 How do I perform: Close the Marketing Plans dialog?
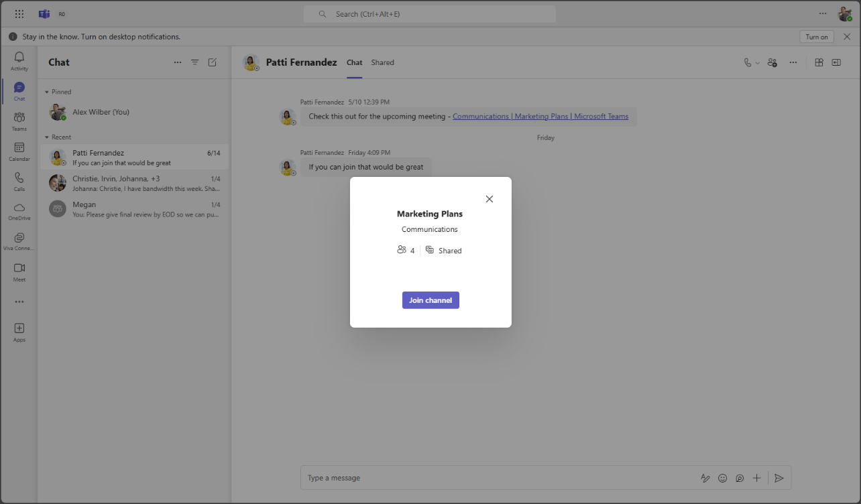[490, 199]
